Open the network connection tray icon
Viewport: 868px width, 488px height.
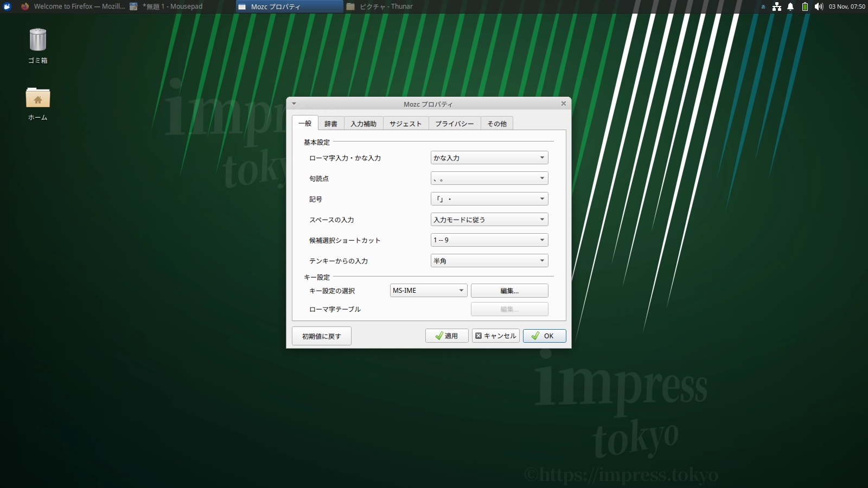[x=777, y=7]
